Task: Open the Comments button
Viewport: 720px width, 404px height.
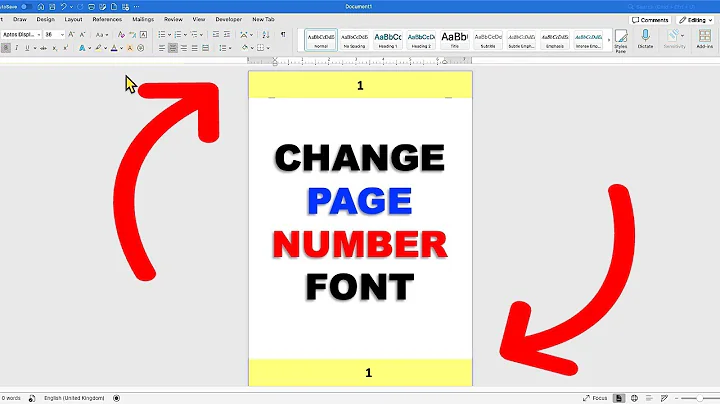Action: 650,20
